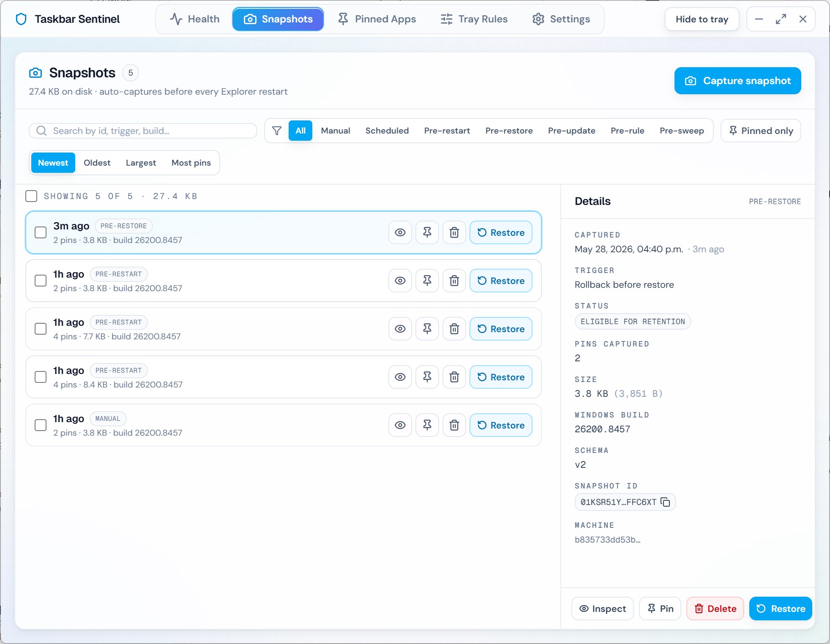Click the Capture snapshot button

click(737, 81)
